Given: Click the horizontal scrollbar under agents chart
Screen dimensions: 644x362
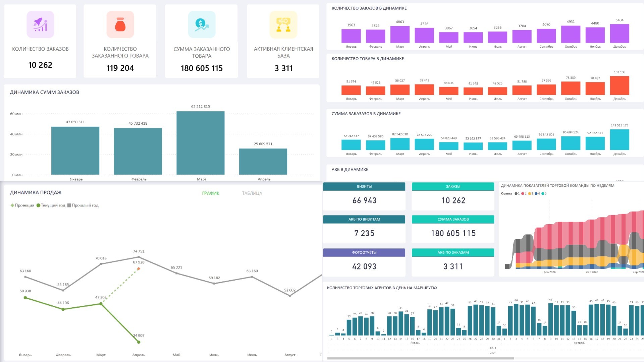Looking at the screenshot, I should coord(421,359).
